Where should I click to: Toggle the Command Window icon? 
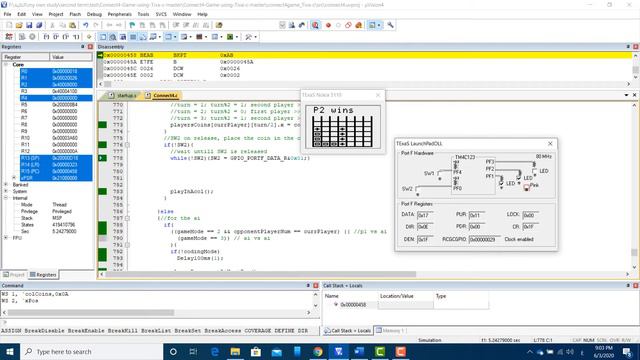[103, 37]
